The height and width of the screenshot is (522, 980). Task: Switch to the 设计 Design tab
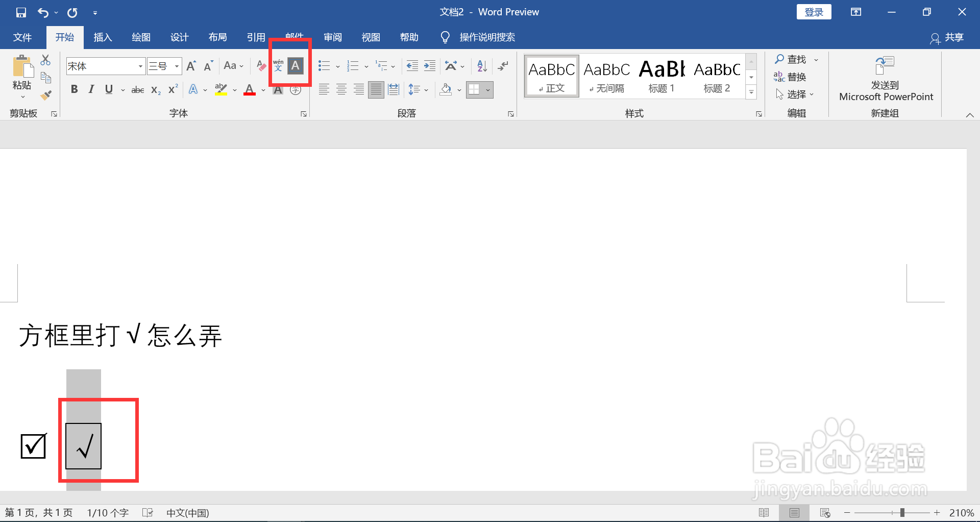coord(179,37)
